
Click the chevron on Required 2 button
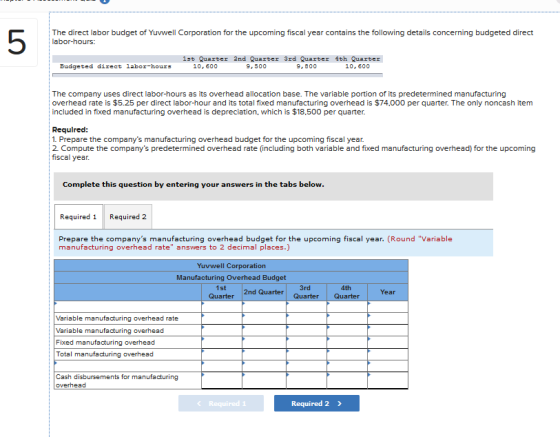[x=339, y=403]
